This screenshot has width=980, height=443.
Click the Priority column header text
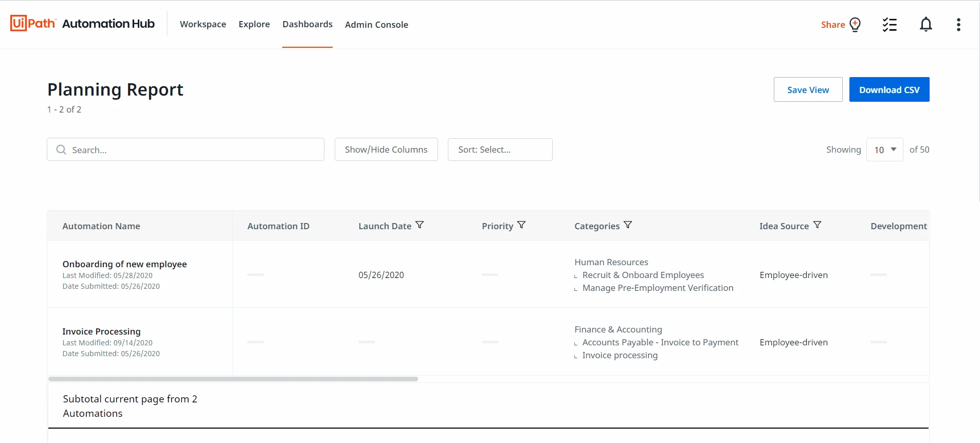[x=497, y=226]
